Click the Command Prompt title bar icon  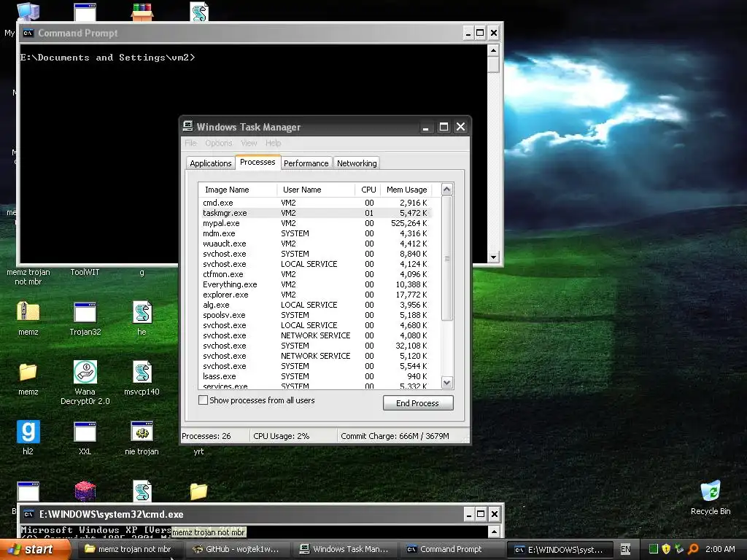pos(28,33)
